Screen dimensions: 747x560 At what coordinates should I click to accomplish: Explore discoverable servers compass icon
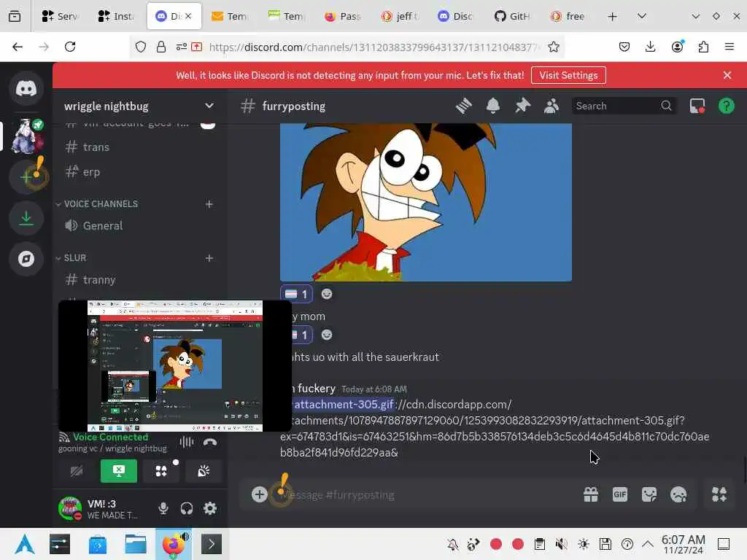tap(26, 259)
